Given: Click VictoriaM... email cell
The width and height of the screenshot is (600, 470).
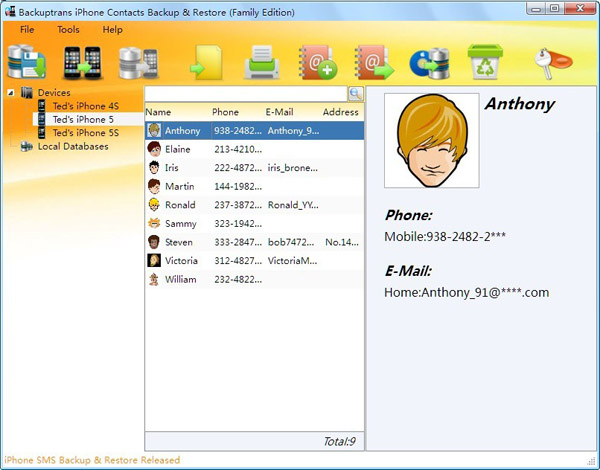Looking at the screenshot, I should coord(292,261).
